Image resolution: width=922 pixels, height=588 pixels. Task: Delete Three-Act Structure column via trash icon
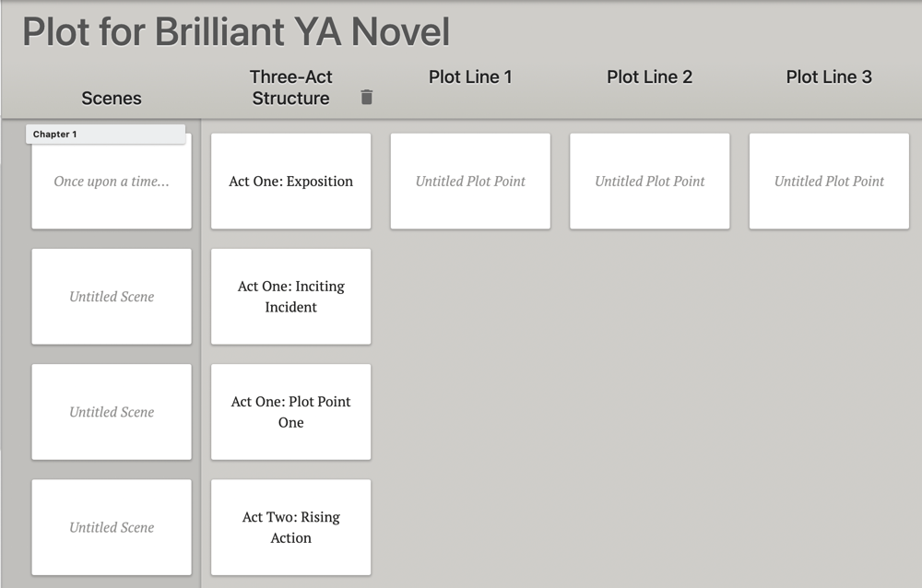[366, 97]
